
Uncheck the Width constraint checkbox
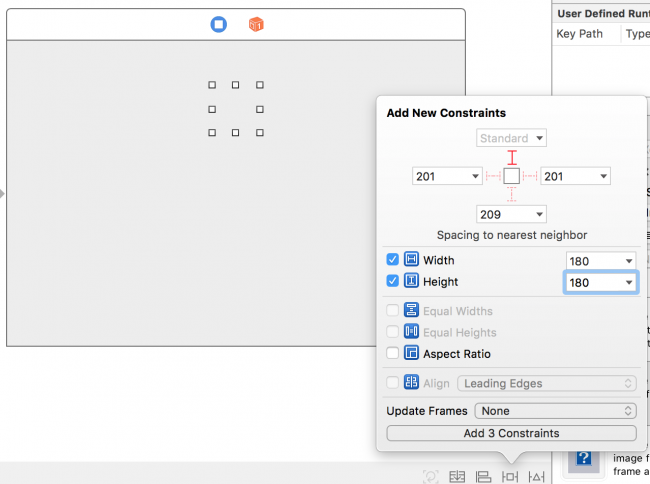(x=393, y=260)
